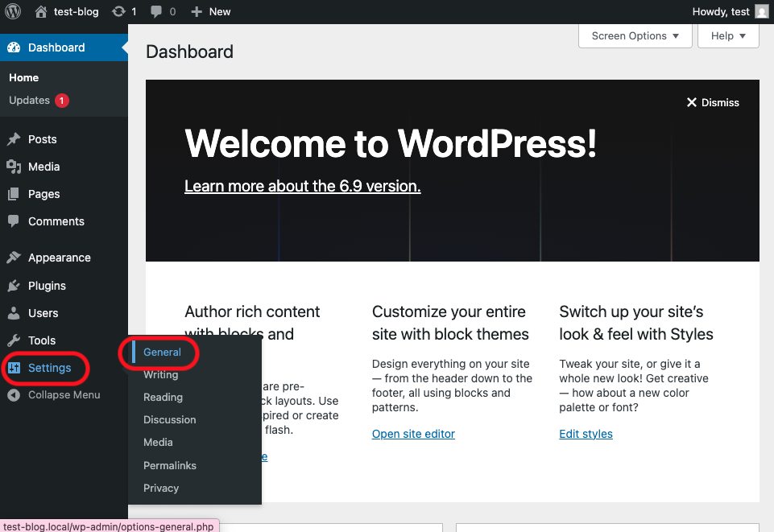Go to Plugins in the sidebar
Image resolution: width=774 pixels, height=532 pixels.
point(47,286)
